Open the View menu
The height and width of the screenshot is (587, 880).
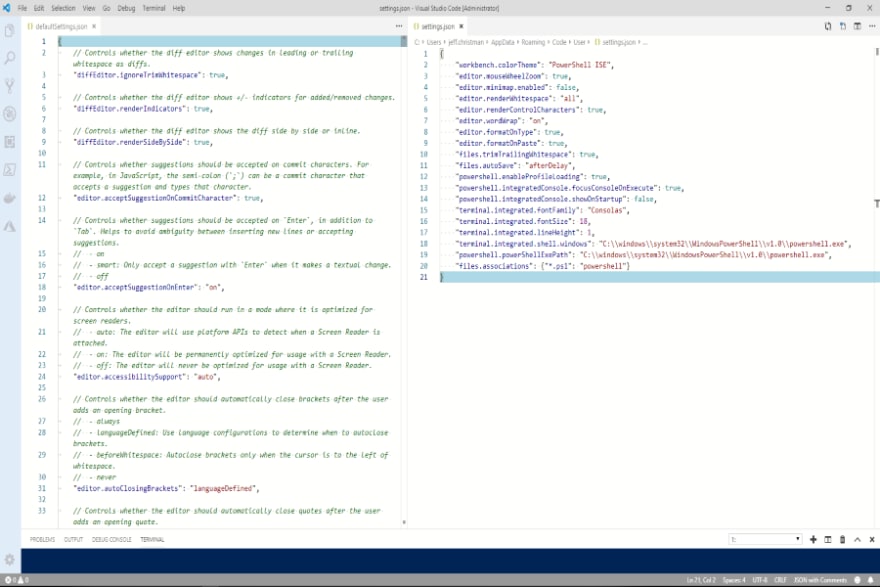[x=89, y=8]
